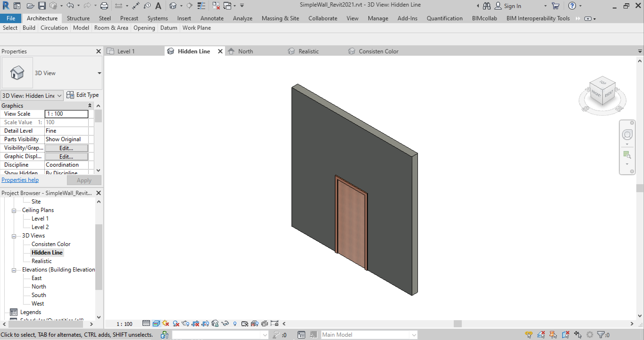Image resolution: width=644 pixels, height=340 pixels.
Task: Switch to the Realistic view tab
Action: pyautogui.click(x=308, y=51)
